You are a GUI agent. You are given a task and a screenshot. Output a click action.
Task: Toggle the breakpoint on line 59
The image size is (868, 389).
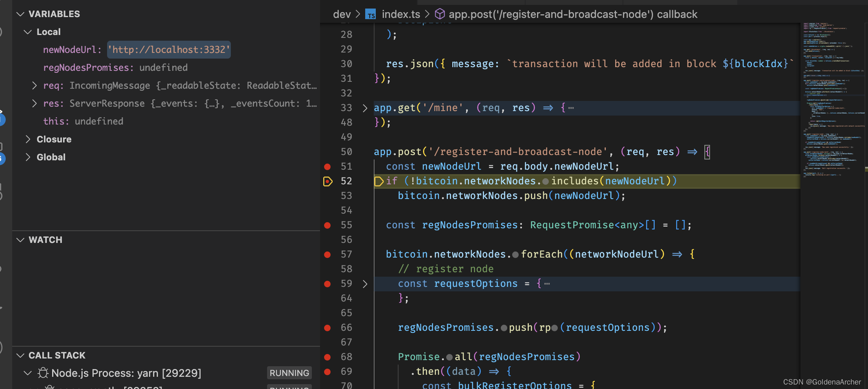(x=327, y=284)
